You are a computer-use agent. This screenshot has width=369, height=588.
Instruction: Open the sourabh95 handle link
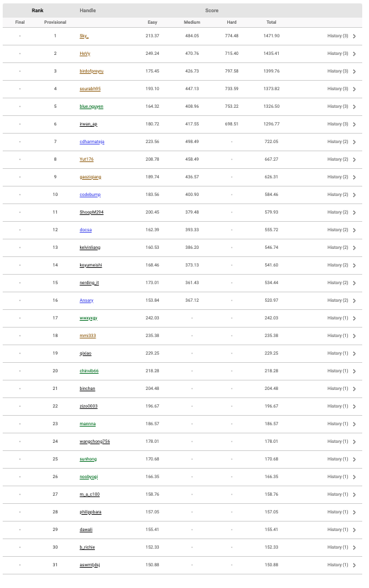coord(90,89)
